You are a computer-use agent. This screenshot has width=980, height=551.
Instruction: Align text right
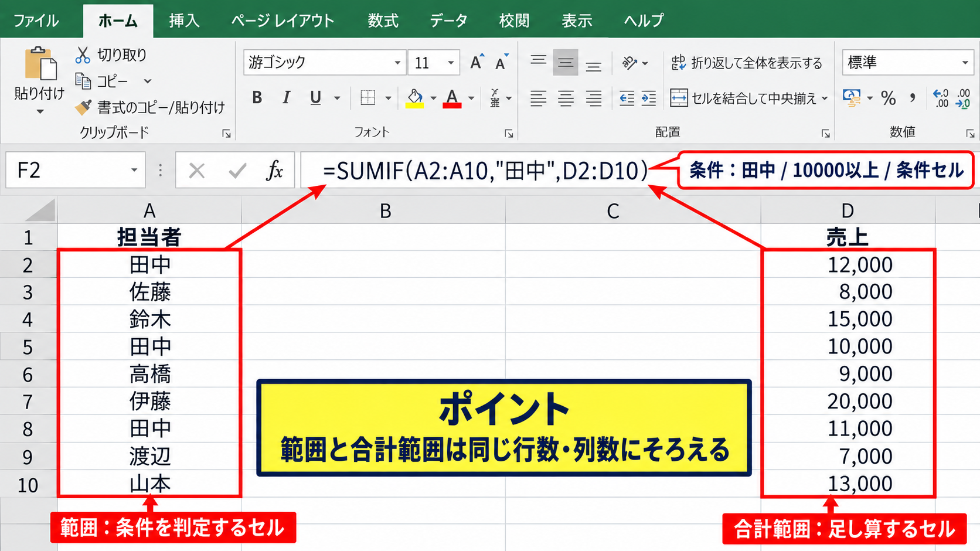pos(594,98)
